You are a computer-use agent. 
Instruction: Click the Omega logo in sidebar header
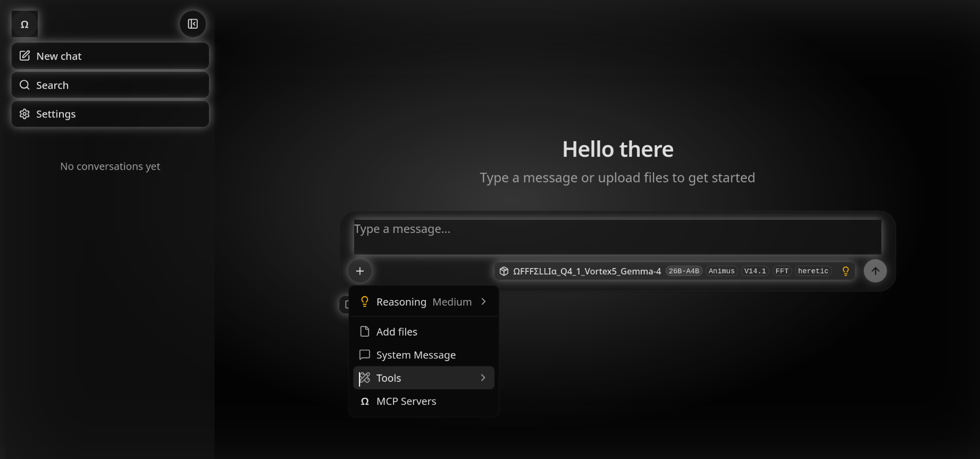pos(24,24)
